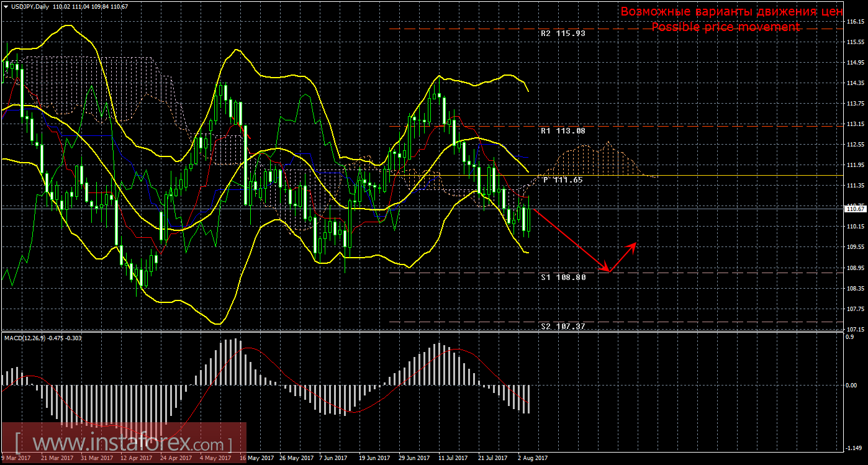Click 108.35 on the price axis

pos(854,288)
